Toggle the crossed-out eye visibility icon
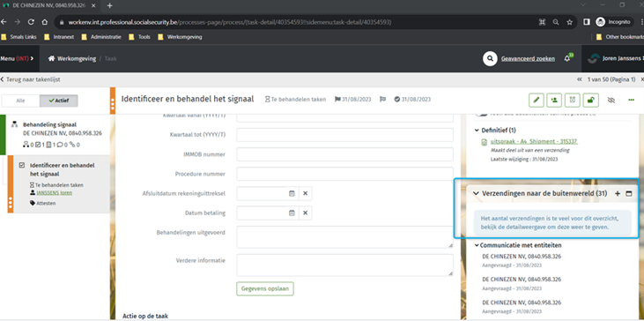 611,100
